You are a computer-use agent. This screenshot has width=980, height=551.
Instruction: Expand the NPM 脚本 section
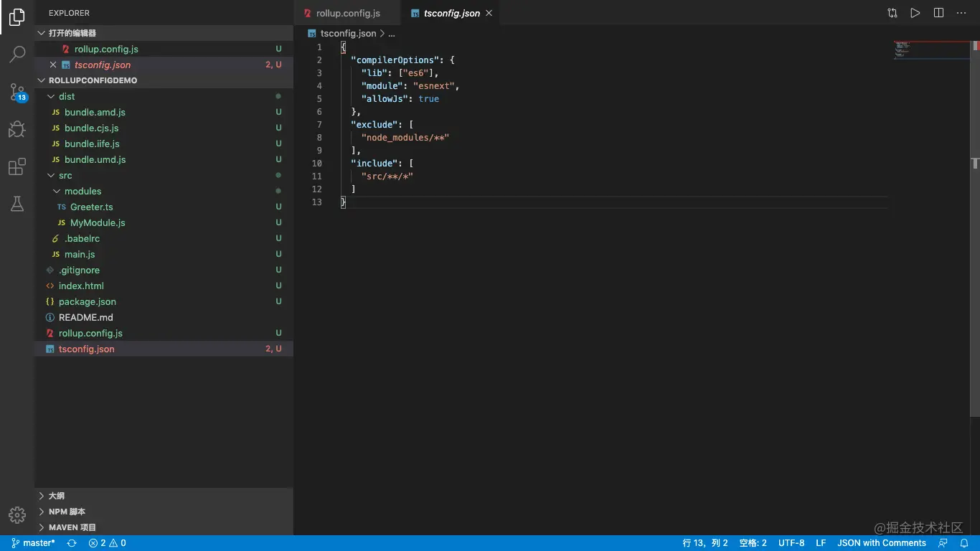click(x=67, y=512)
